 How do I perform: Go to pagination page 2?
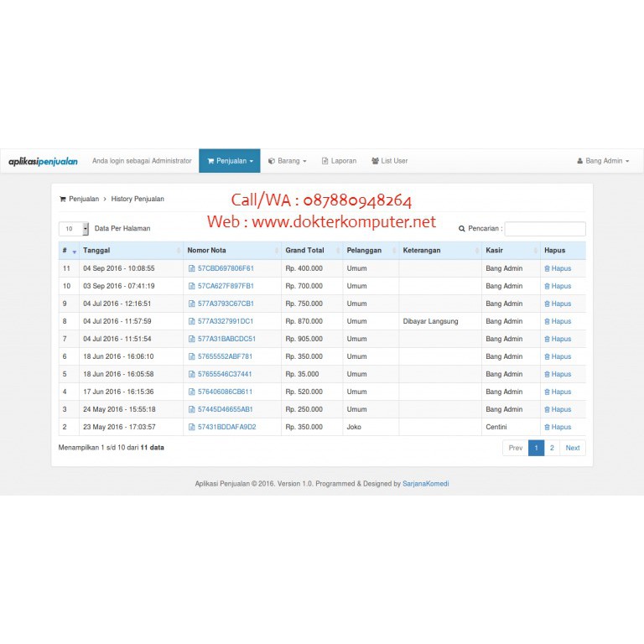pos(552,448)
